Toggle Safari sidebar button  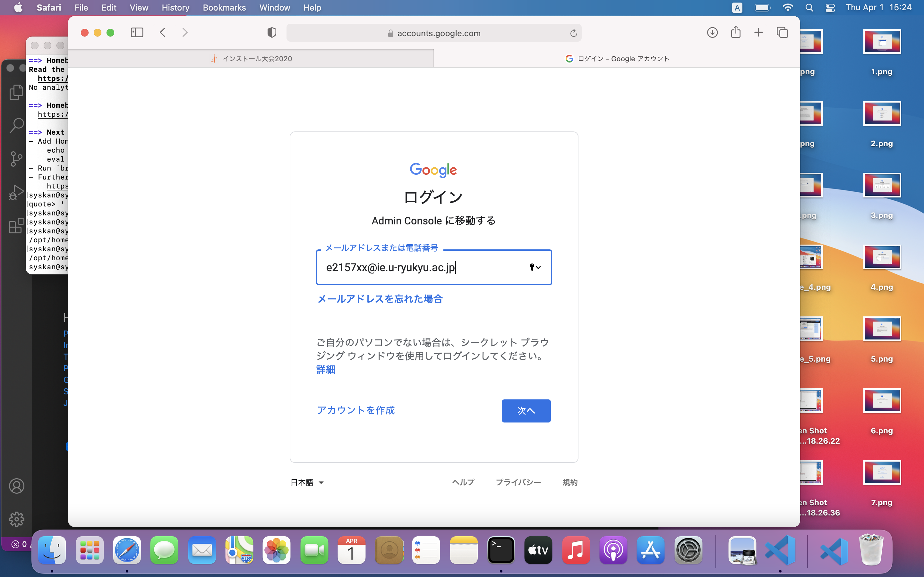click(137, 33)
